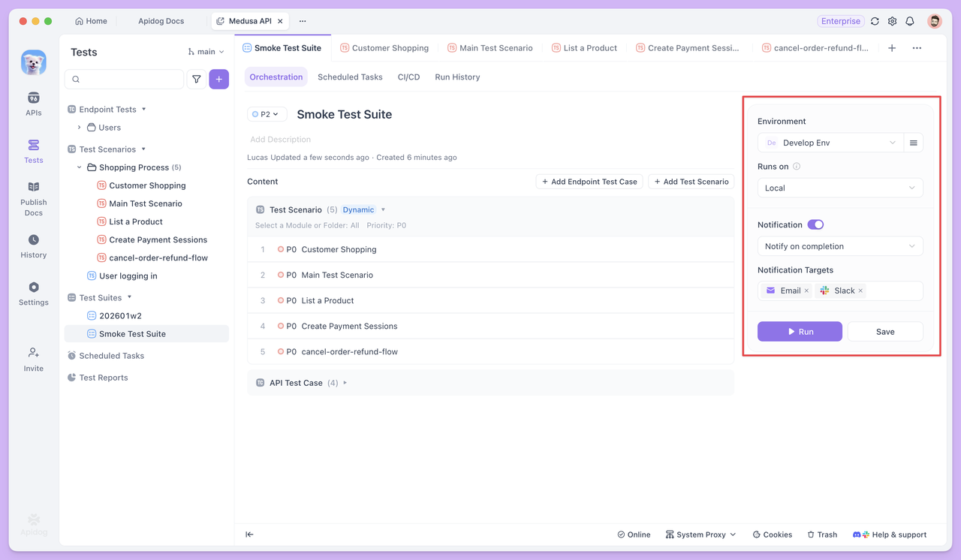Open Settings from the left sidebar
961x560 pixels.
point(33,292)
